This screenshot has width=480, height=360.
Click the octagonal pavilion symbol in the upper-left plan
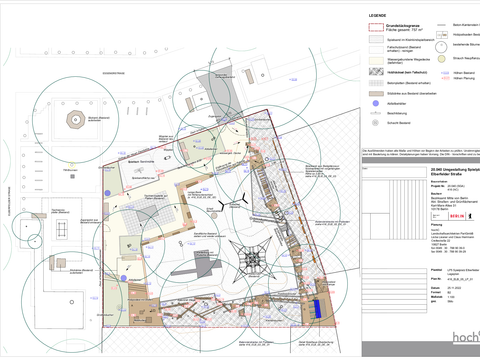(75, 119)
